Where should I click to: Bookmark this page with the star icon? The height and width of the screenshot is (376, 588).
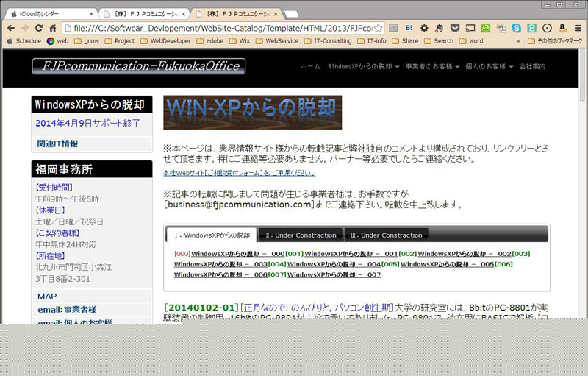379,28
